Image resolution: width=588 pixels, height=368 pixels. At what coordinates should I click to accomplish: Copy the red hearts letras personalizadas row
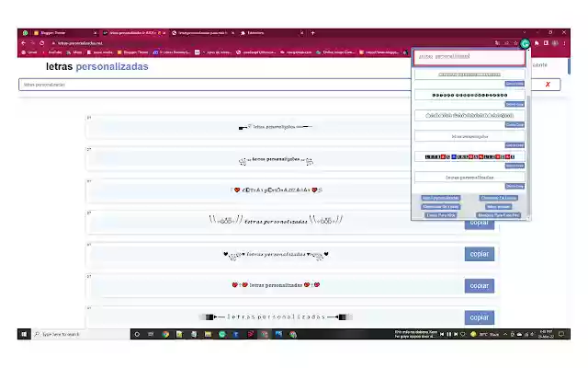(480, 286)
